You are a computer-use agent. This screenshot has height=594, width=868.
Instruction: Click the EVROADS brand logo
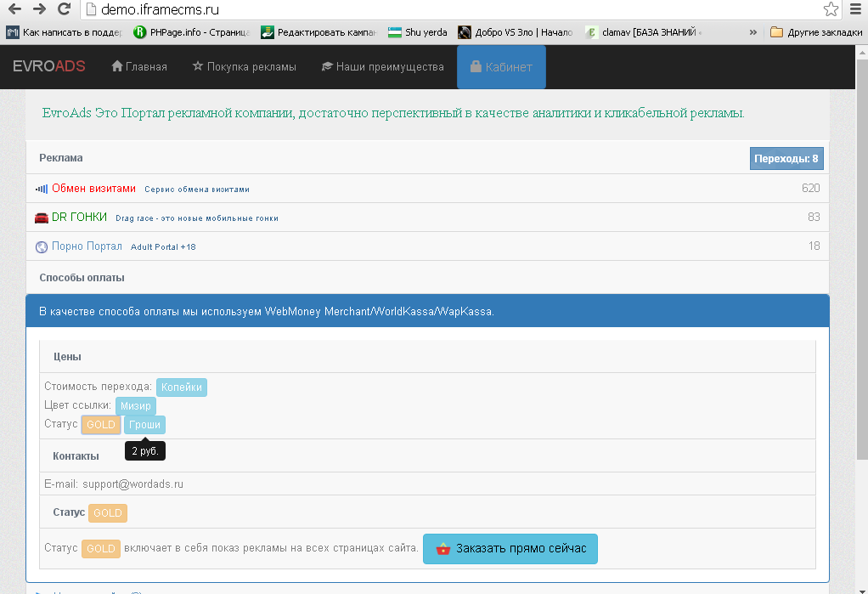coord(48,66)
